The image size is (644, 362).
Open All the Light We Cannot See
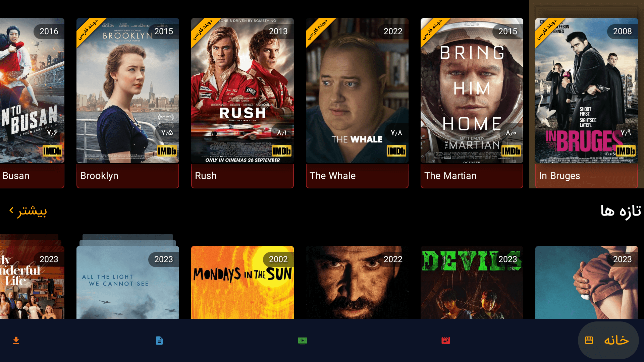[128, 282]
